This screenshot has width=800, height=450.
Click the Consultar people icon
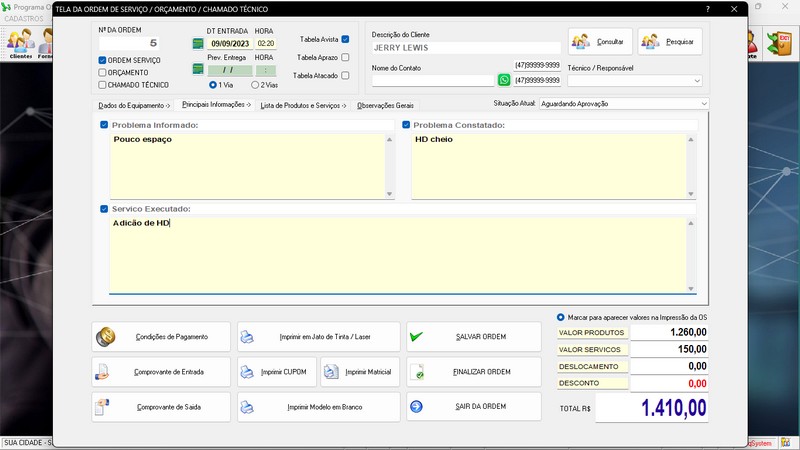tap(581, 41)
